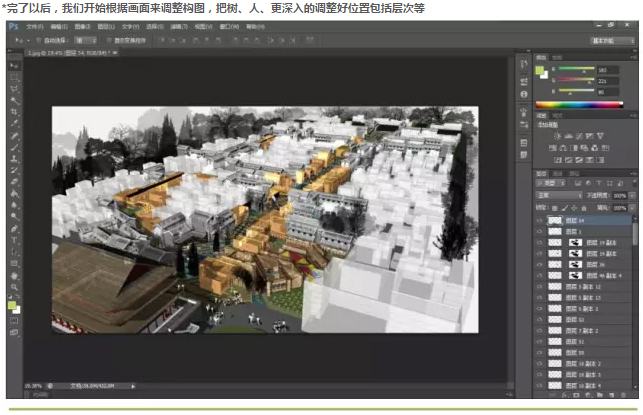This screenshot has height=415, width=643.
Task: Open the 基本功能 workspace dropdown
Action: 612,41
